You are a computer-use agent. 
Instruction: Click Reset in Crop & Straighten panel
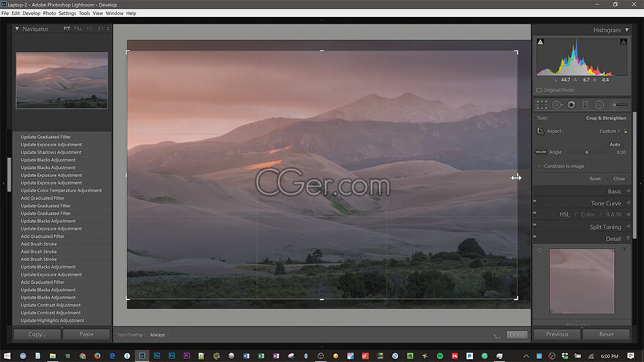point(595,178)
